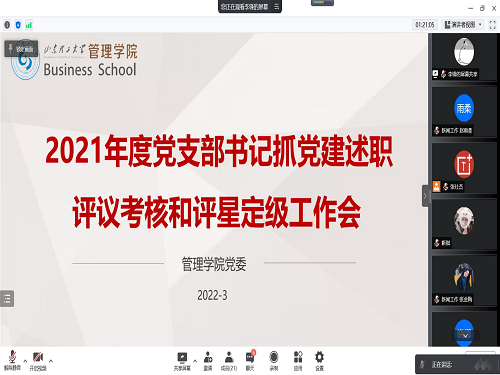This screenshot has width=500, height=375.
Task: Turn on camera with 开启视频 icon
Action: tap(38, 360)
